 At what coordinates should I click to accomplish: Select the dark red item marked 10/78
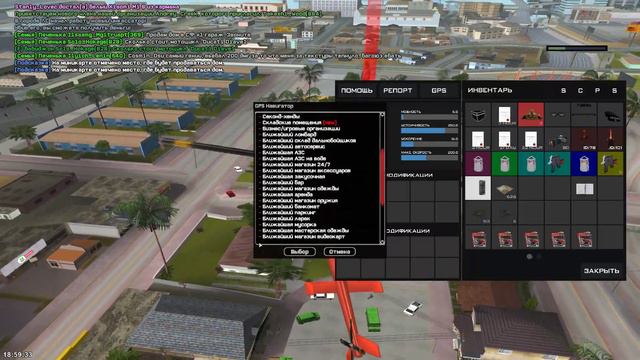point(584,139)
